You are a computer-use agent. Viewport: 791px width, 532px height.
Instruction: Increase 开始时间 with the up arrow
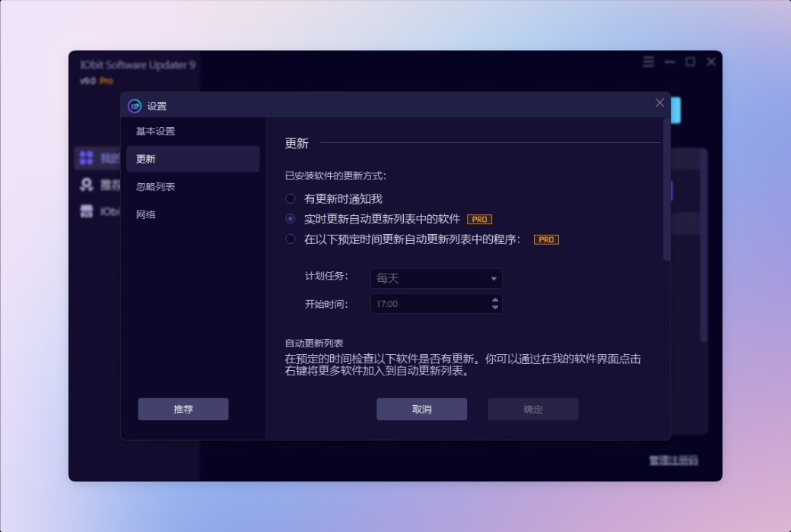coord(495,300)
